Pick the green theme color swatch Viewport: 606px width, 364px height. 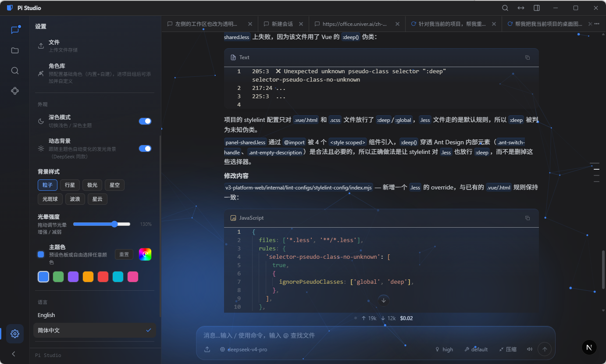point(58,277)
